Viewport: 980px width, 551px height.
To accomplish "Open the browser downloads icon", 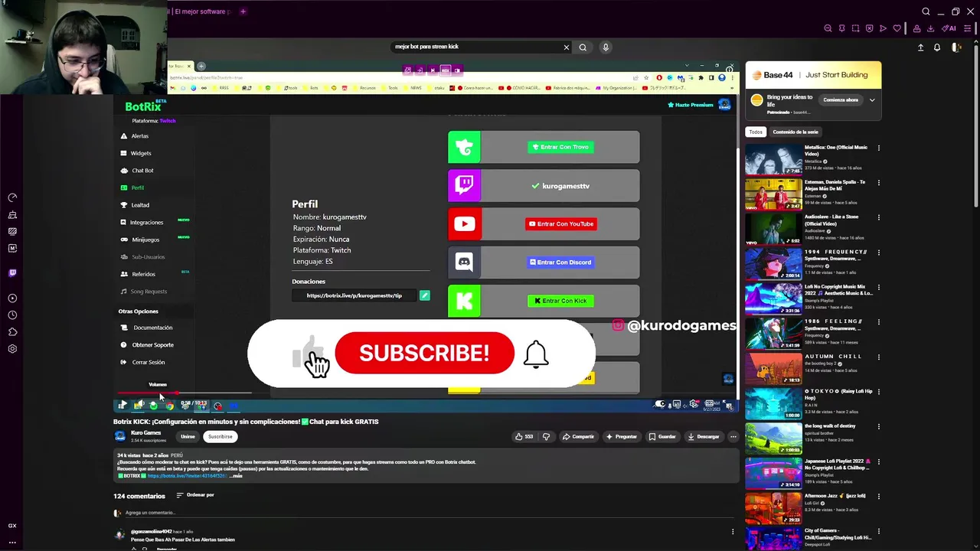I will 930,28.
